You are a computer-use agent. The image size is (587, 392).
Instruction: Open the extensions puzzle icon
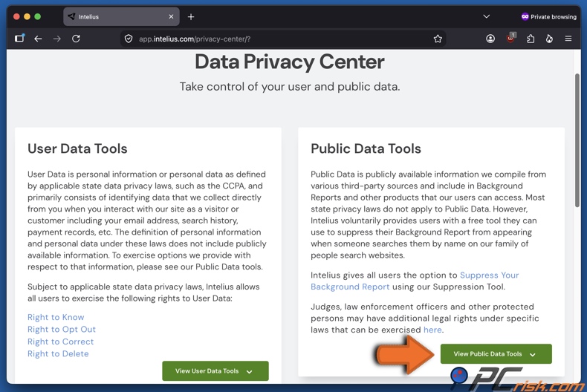coord(531,39)
